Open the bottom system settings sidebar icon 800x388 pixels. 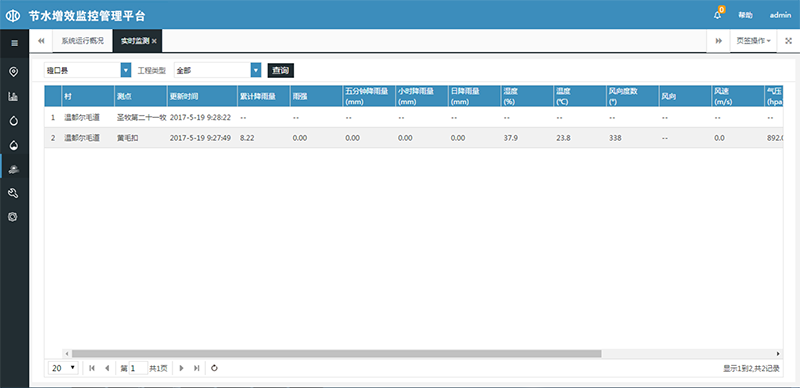[x=14, y=217]
